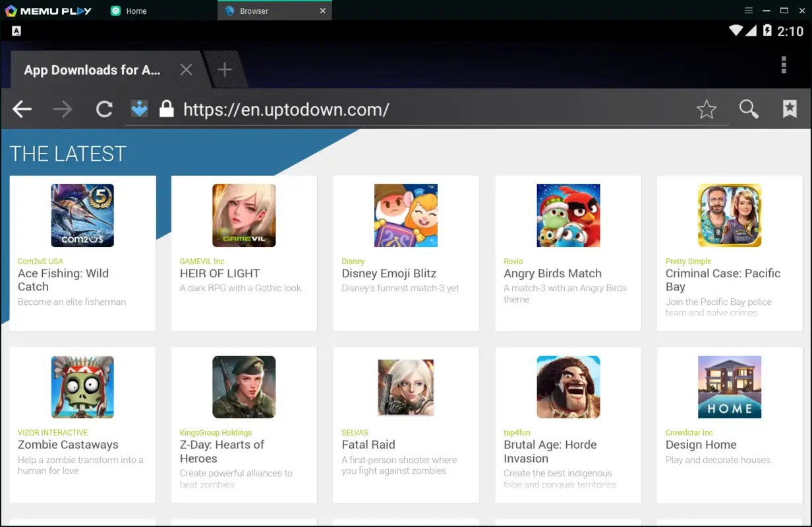Viewport: 812px width, 527px height.
Task: Open a new browser tab with the plus button
Action: pyautogui.click(x=224, y=69)
